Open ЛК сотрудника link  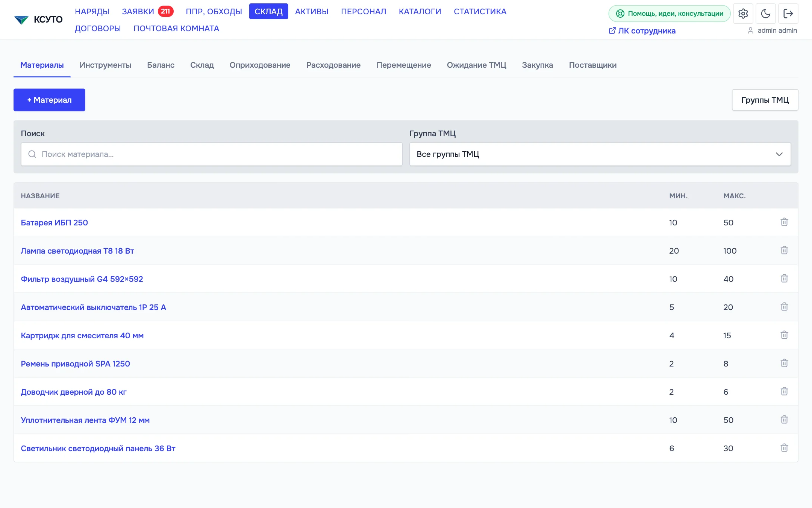642,31
